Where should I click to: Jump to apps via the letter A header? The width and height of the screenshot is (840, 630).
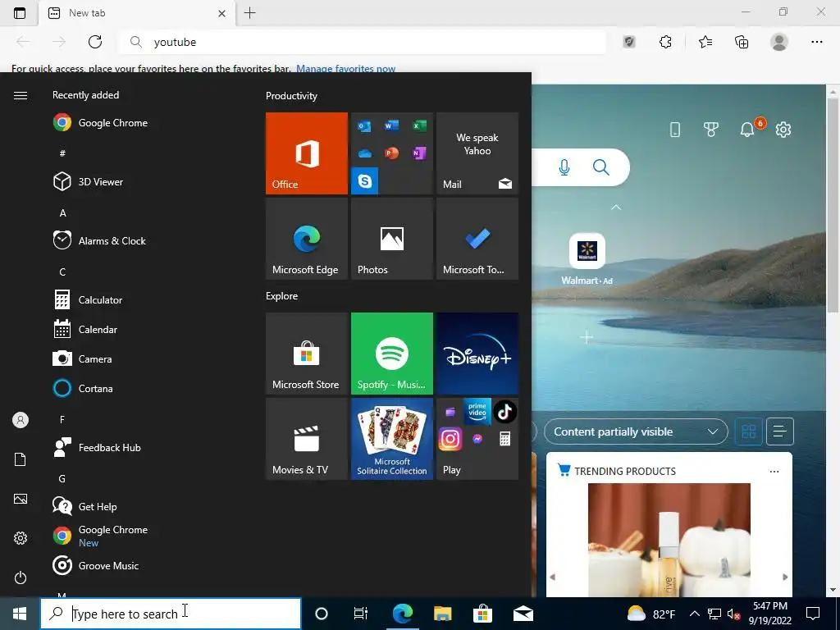[x=62, y=213]
